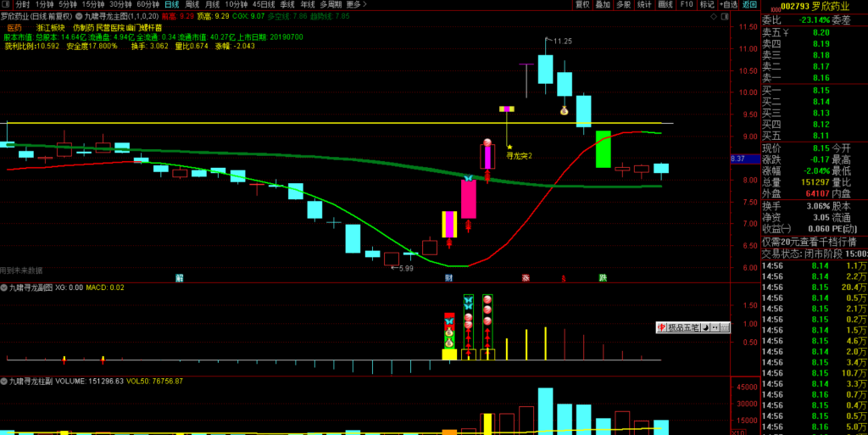Toggle the IME punctuation mode button
The width and height of the screenshot is (868, 435).
pos(714,326)
